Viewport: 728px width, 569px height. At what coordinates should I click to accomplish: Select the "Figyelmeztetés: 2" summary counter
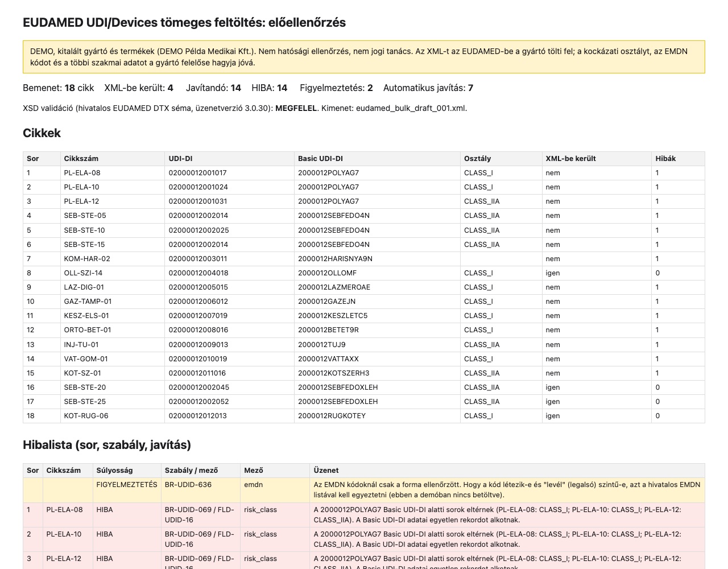coord(336,88)
